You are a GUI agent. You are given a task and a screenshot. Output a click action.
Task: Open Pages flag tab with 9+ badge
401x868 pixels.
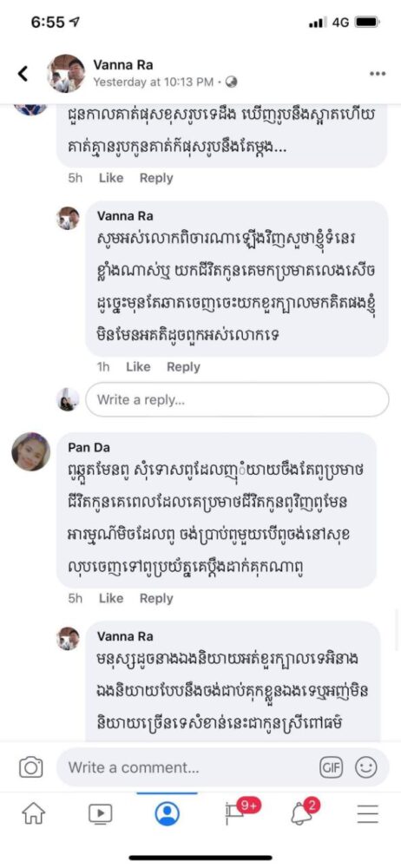(x=238, y=811)
